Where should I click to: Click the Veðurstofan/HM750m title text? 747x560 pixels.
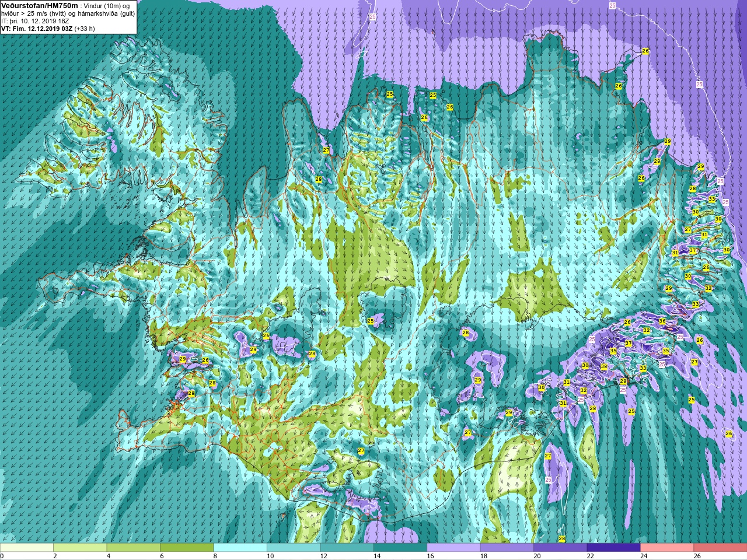[x=40, y=5]
